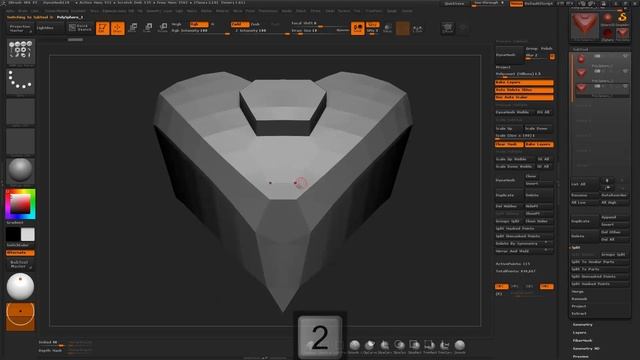Collapse the Split section

pyautogui.click(x=576, y=247)
